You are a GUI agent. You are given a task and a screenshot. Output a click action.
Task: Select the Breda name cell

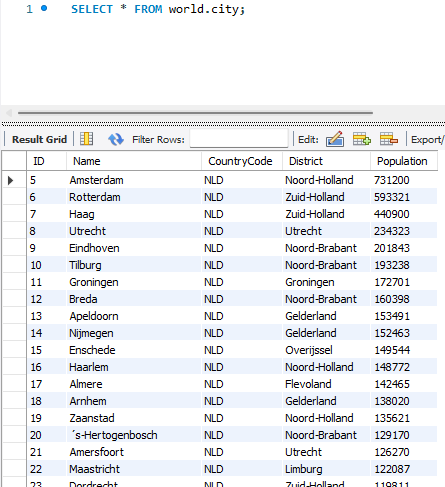(134, 299)
